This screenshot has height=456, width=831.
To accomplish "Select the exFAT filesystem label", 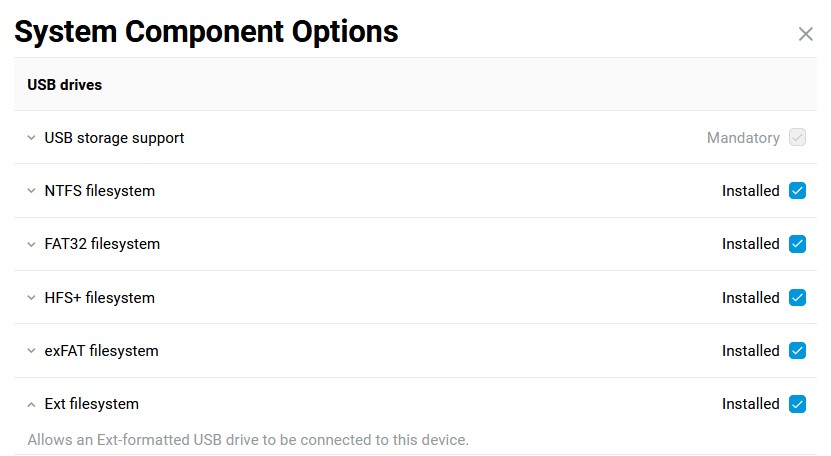I will click(x=101, y=351).
